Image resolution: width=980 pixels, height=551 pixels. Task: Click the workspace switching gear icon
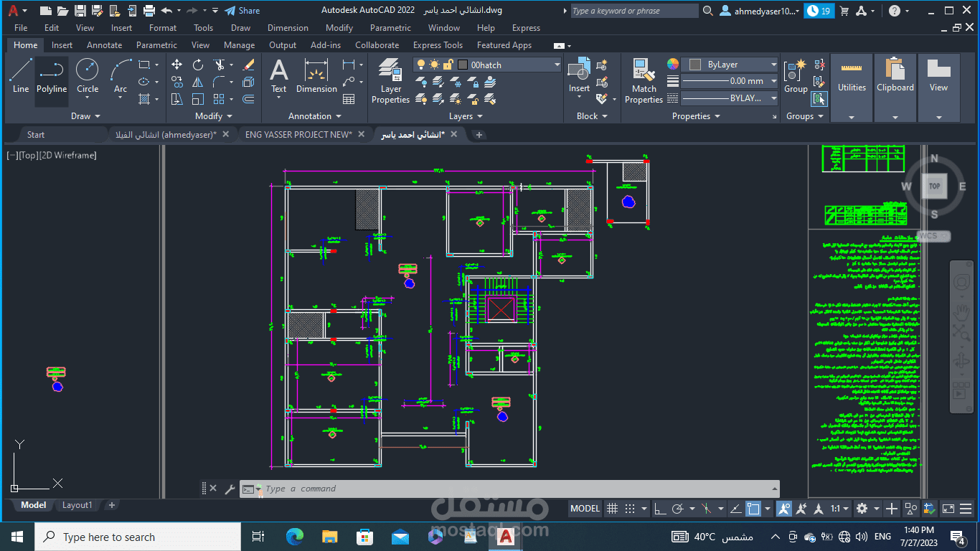point(862,509)
